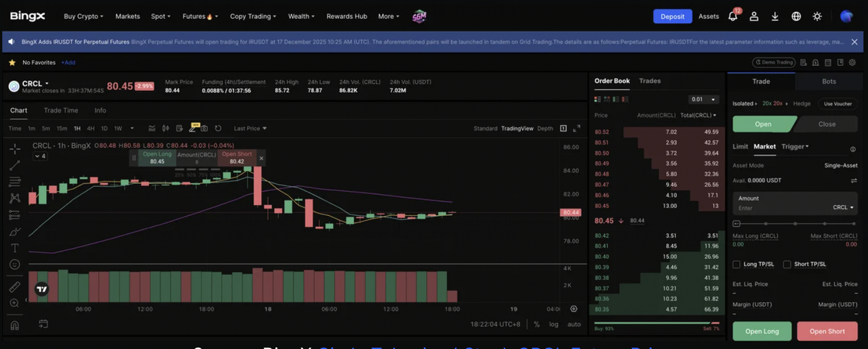Take a chart snapshot with camera icon

203,128
